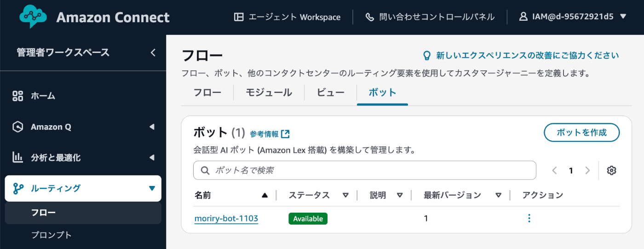This screenshot has width=644, height=249.
Task: Focus the ボット名で検索 search field
Action: (x=365, y=170)
